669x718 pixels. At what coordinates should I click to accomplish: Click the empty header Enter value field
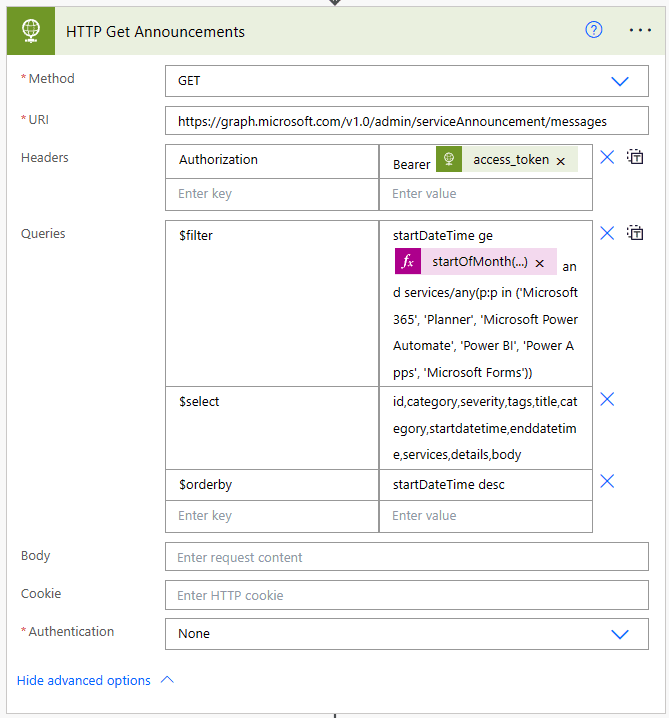click(486, 194)
